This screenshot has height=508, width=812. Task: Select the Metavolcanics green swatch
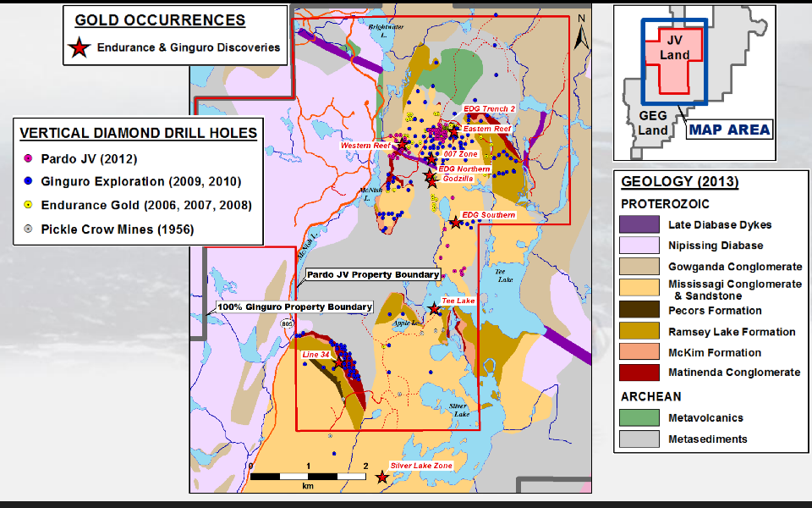(x=639, y=417)
